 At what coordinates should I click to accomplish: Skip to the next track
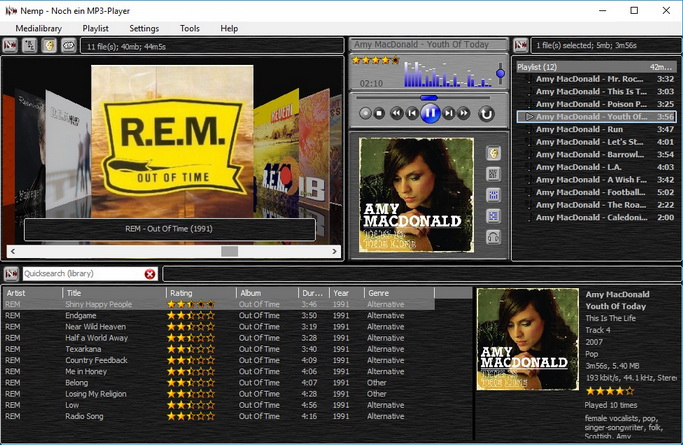tap(450, 114)
